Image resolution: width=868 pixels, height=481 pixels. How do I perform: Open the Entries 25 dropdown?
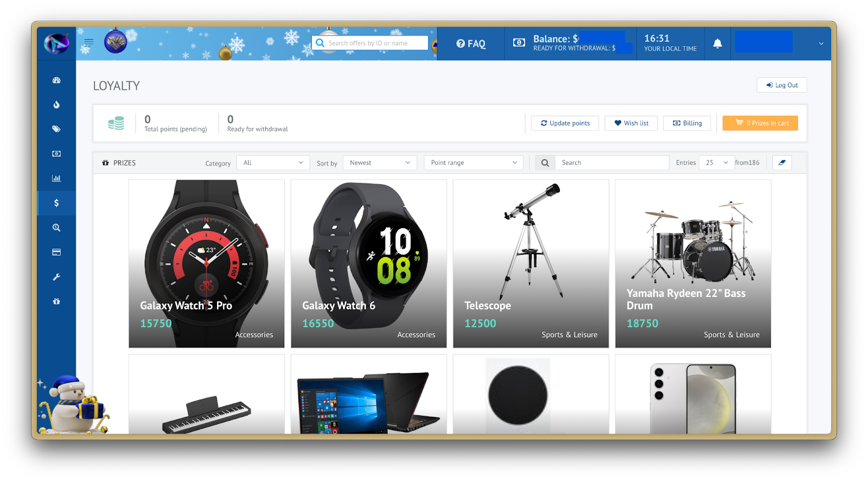click(717, 163)
